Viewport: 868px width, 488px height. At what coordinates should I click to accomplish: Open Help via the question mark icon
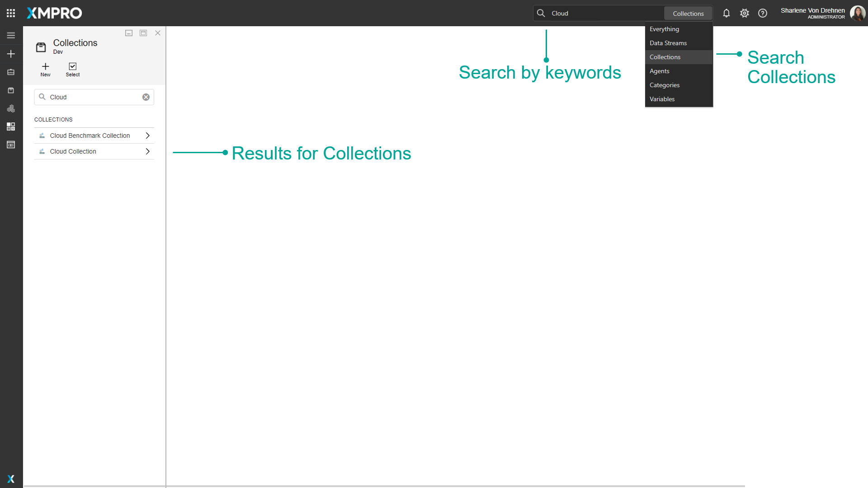[762, 13]
